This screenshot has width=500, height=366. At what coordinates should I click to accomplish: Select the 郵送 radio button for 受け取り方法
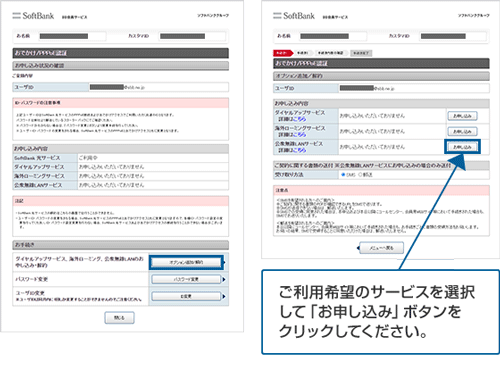360,175
